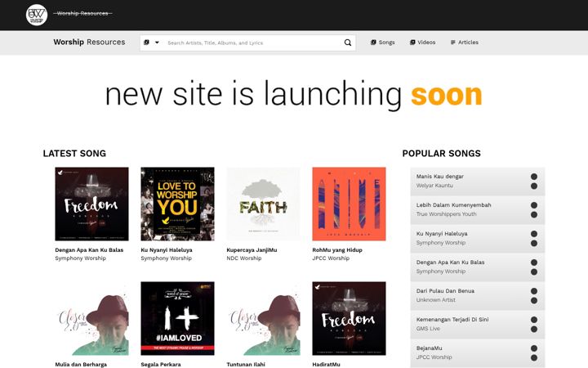Screen dimensions: 588x368
Task: Click the magnifier search icon
Action: 348,43
